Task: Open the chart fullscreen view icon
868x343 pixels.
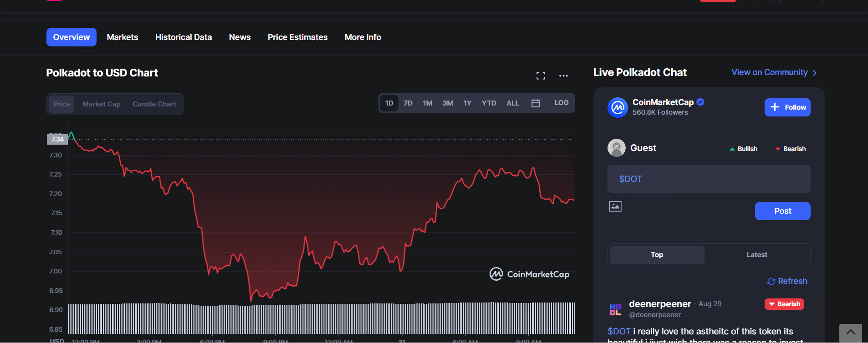Action: [x=541, y=76]
